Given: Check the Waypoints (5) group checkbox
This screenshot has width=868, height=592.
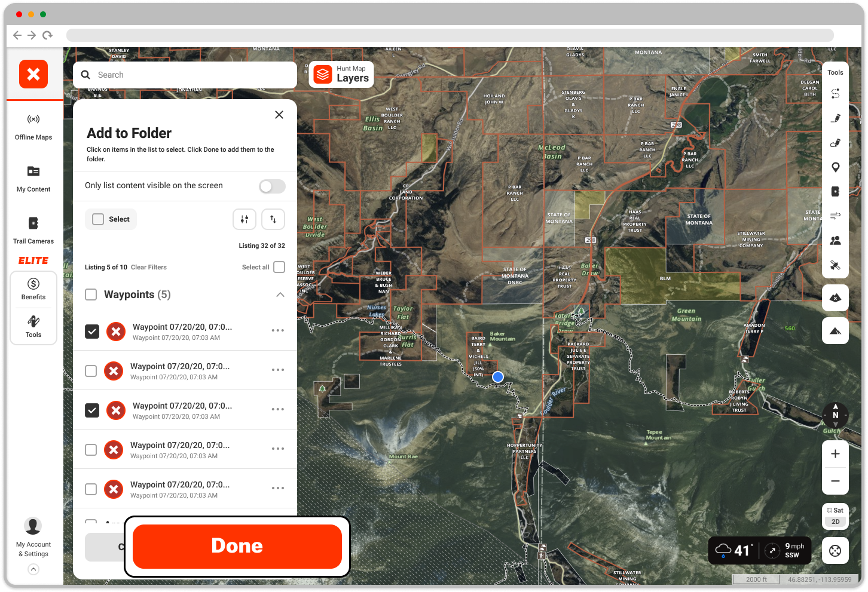Looking at the screenshot, I should click(91, 295).
